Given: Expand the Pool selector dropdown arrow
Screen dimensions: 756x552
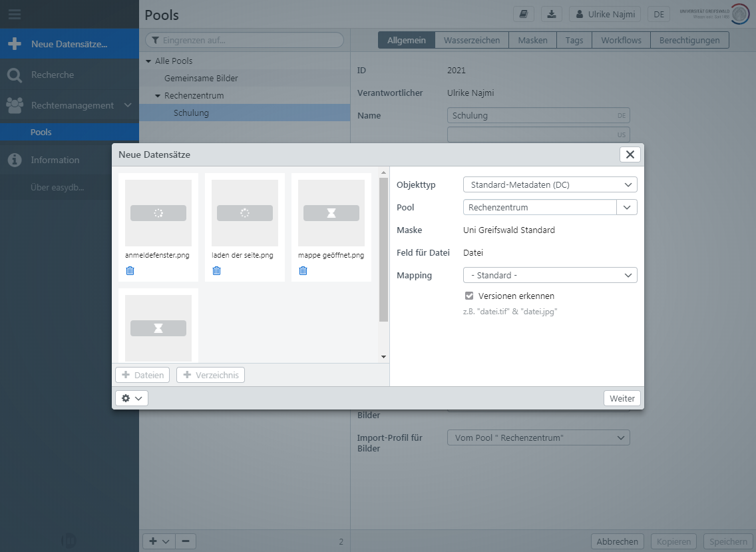Looking at the screenshot, I should (x=627, y=207).
